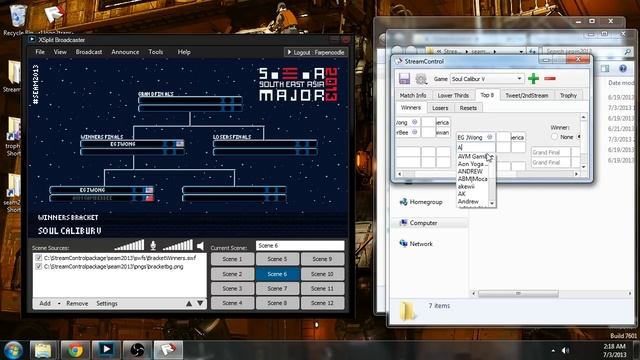Image resolution: width=640 pixels, height=360 pixels.
Task: Click Settings under Scene Sources
Action: (x=107, y=303)
